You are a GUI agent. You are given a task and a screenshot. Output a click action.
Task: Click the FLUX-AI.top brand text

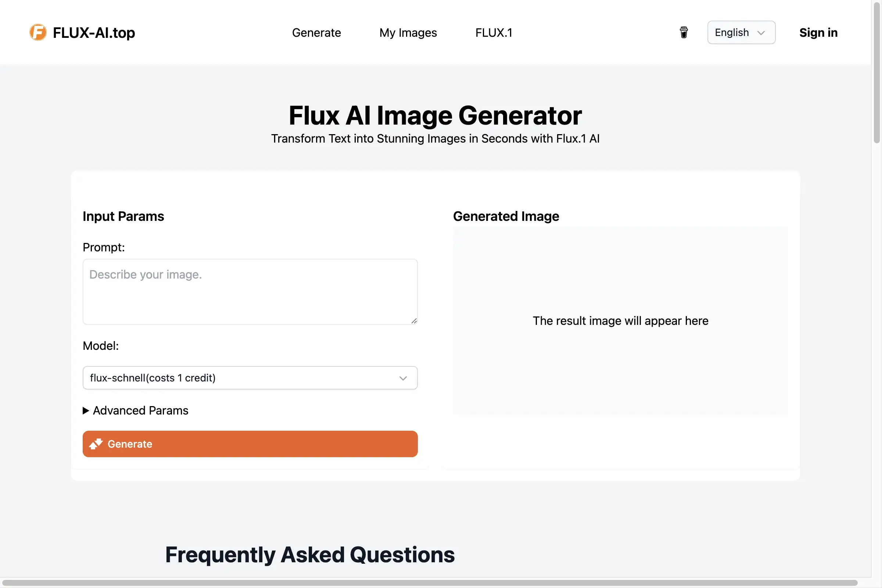[x=94, y=33]
